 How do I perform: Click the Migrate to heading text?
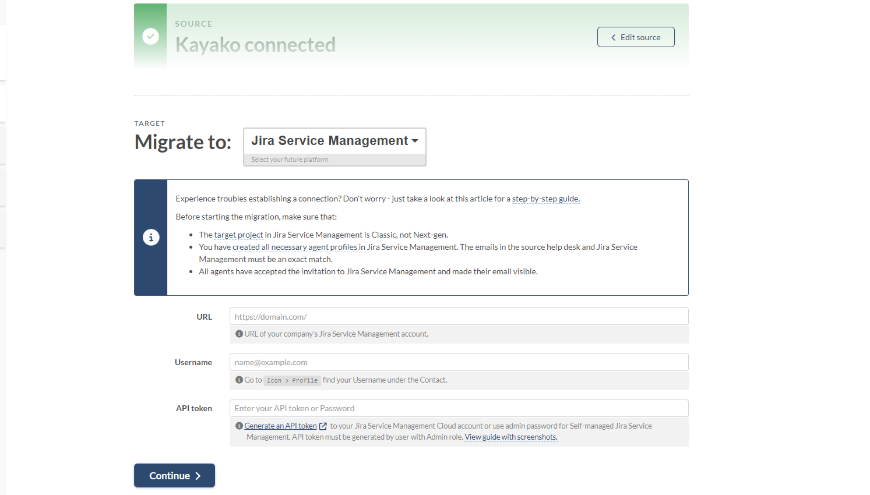click(x=183, y=142)
